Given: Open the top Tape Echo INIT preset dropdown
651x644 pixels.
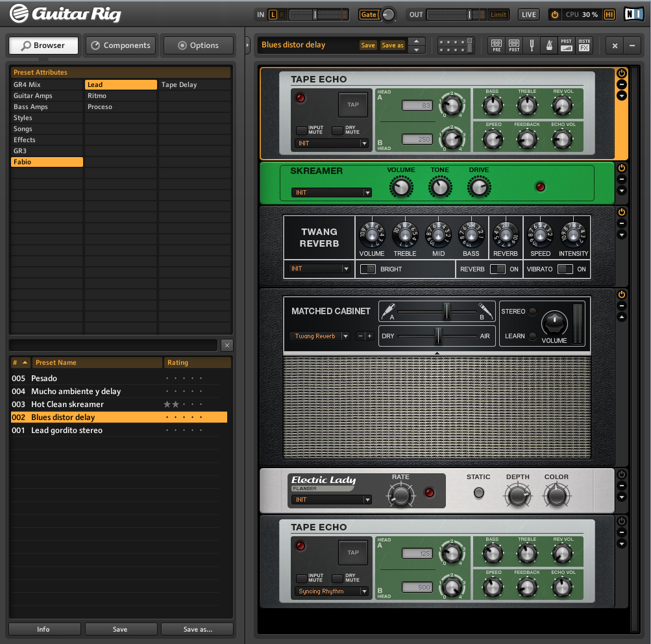Looking at the screenshot, I should [332, 143].
